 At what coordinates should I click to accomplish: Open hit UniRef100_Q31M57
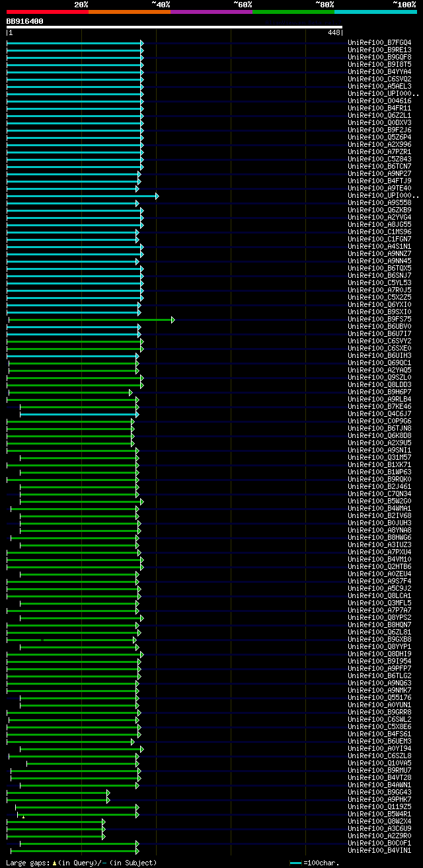coord(379,458)
